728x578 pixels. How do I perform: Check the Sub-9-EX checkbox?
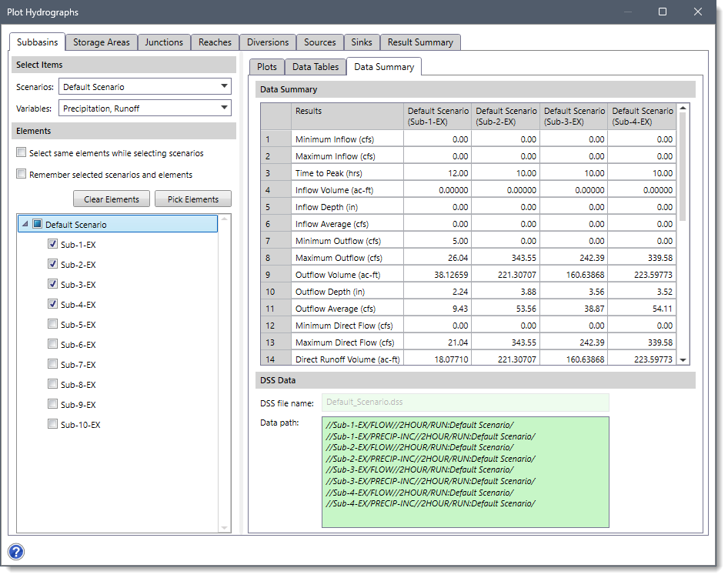click(x=53, y=403)
